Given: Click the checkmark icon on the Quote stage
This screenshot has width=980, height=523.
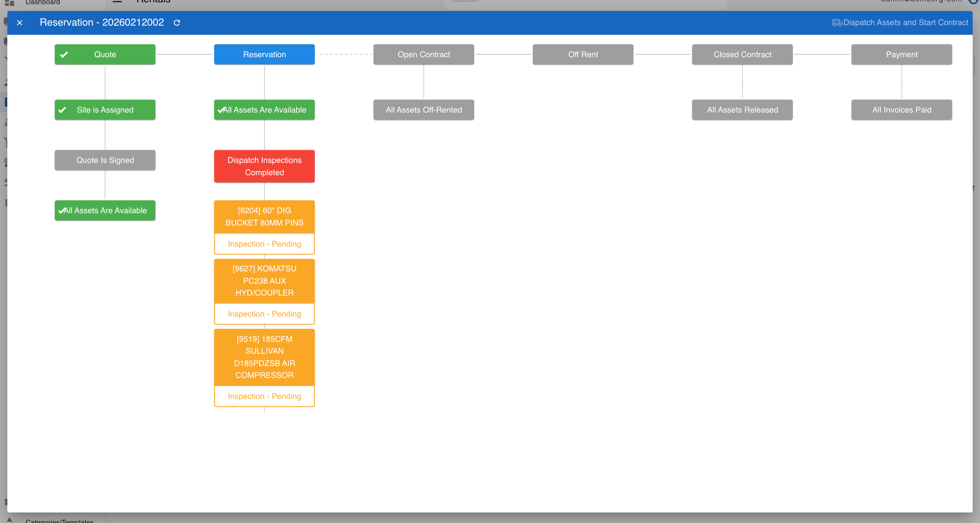Looking at the screenshot, I should coord(64,54).
